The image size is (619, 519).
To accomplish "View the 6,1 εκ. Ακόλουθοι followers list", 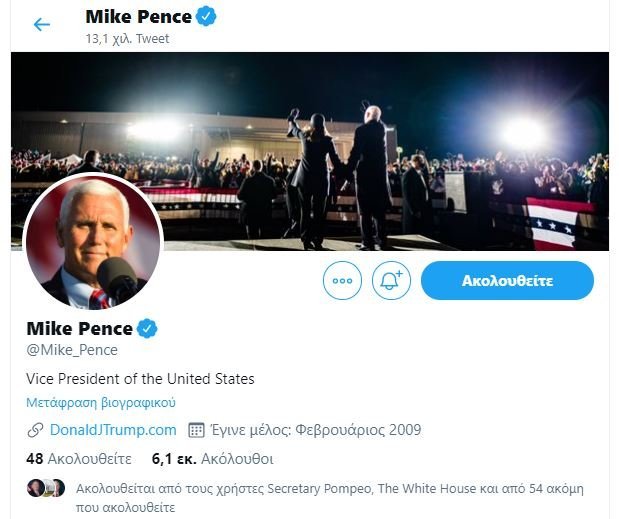I will pyautogui.click(x=212, y=459).
